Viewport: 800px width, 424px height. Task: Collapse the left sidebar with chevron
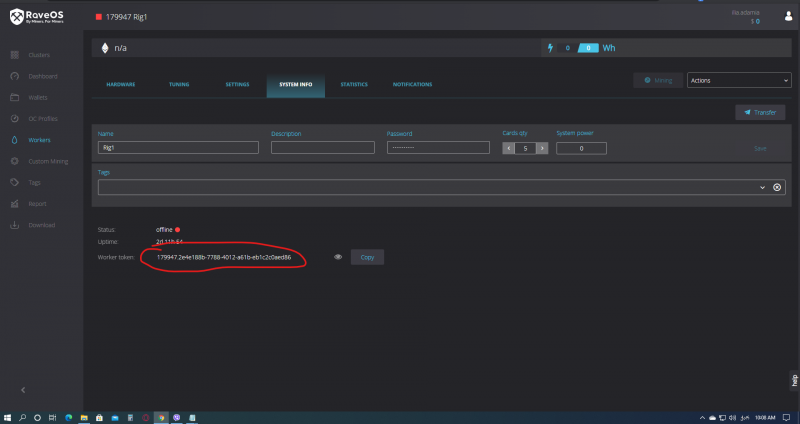tap(23, 389)
